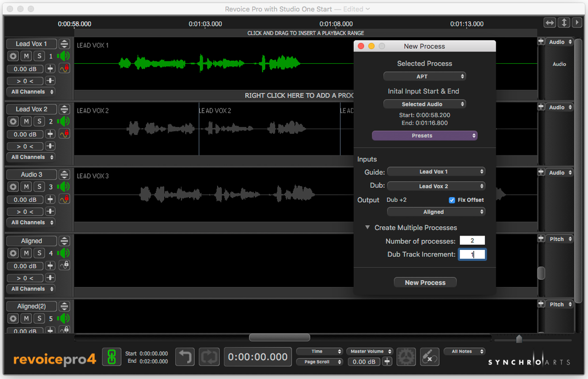Click the undo arrow icon
This screenshot has height=379, width=588.
coord(184,357)
